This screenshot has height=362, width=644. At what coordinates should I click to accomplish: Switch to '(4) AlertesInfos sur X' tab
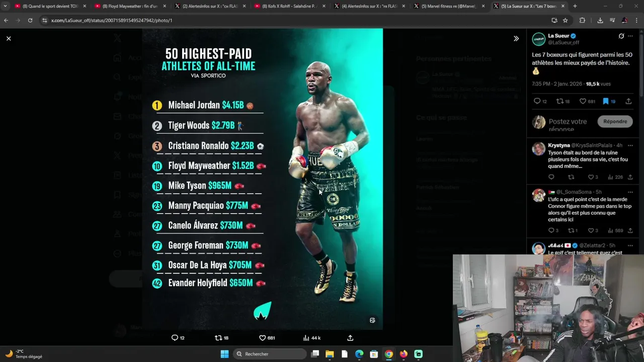point(369,6)
